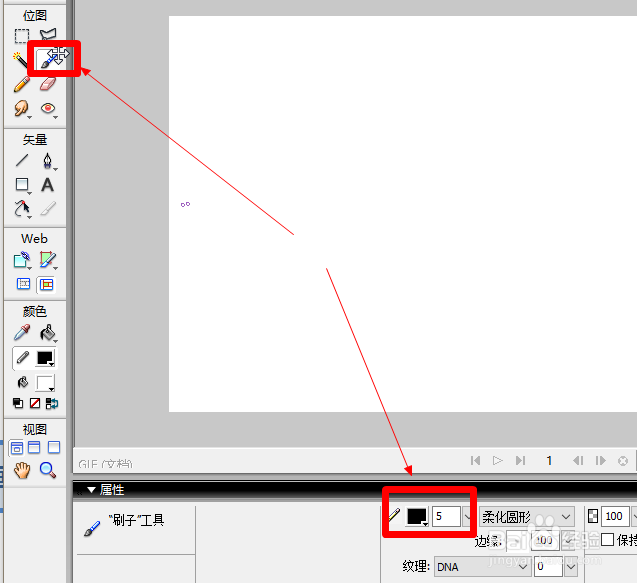This screenshot has height=583, width=637.
Task: Open the tip size dropdown arrow
Action: click(468, 517)
